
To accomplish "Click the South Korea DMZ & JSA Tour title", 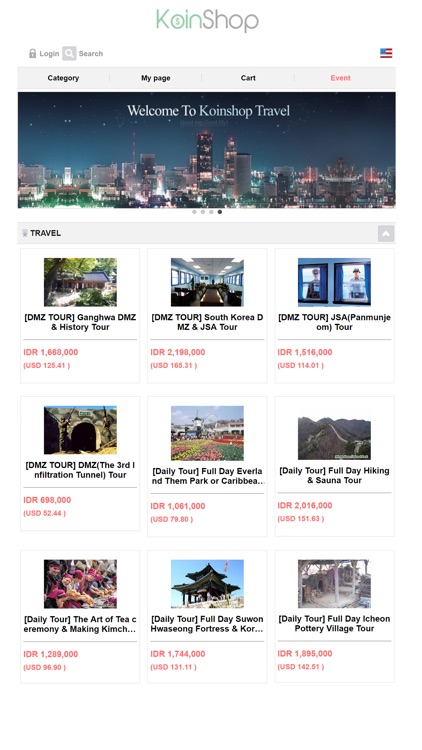I will 207,322.
